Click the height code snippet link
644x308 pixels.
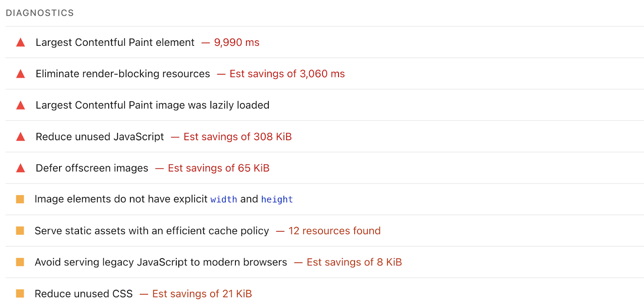click(277, 199)
